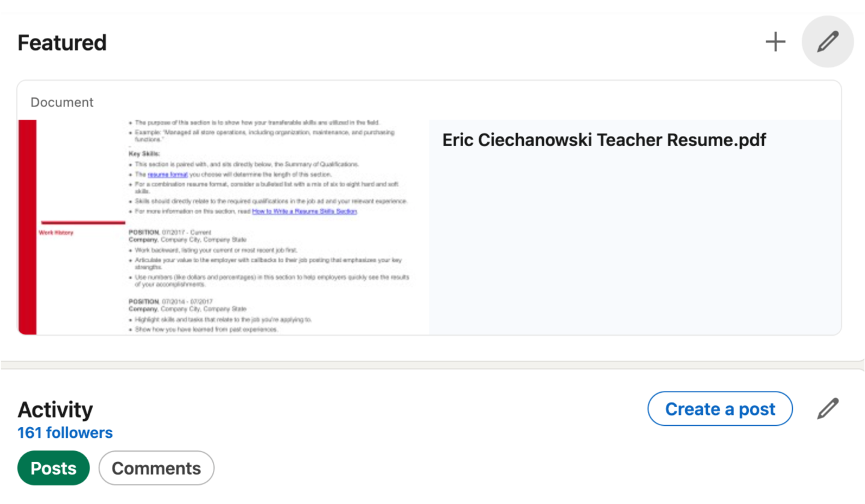Click the plus icon to add featured item
865x504 pixels.
tap(775, 42)
